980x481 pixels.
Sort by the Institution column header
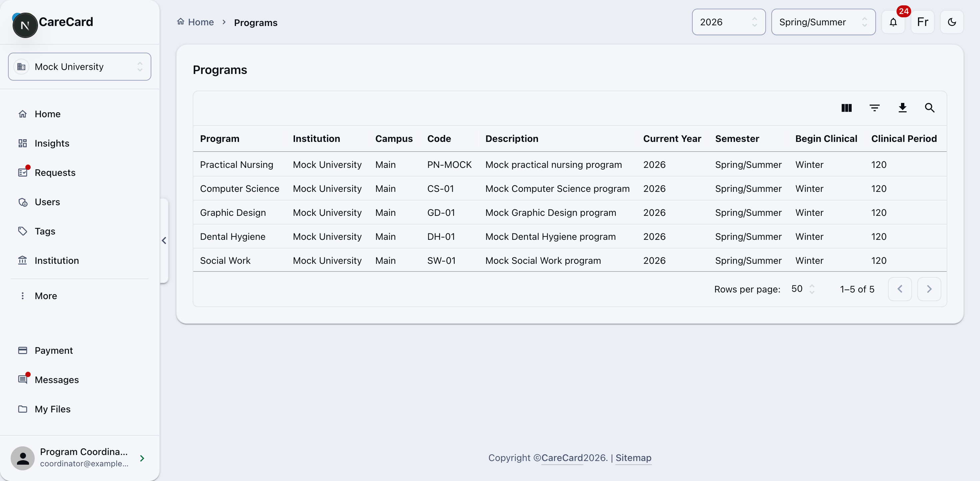(x=317, y=139)
